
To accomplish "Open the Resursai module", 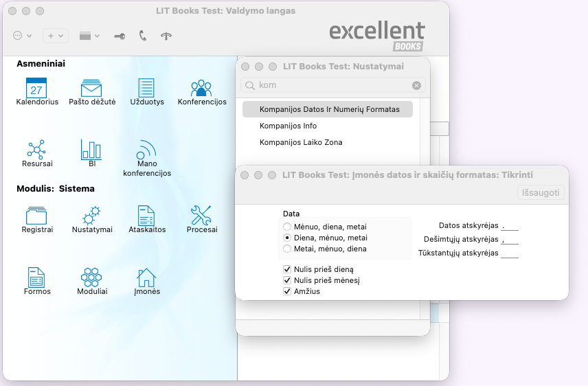I will click(x=36, y=150).
